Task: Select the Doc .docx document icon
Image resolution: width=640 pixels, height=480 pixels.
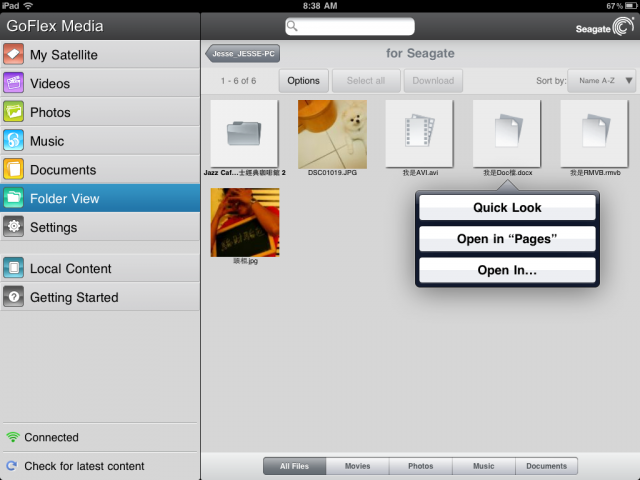Action: 507,134
